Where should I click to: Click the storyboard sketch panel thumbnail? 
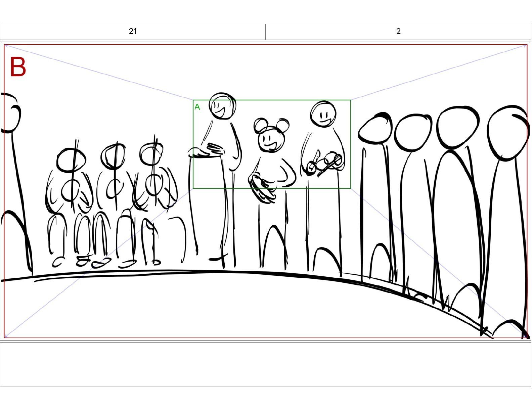coord(266,191)
